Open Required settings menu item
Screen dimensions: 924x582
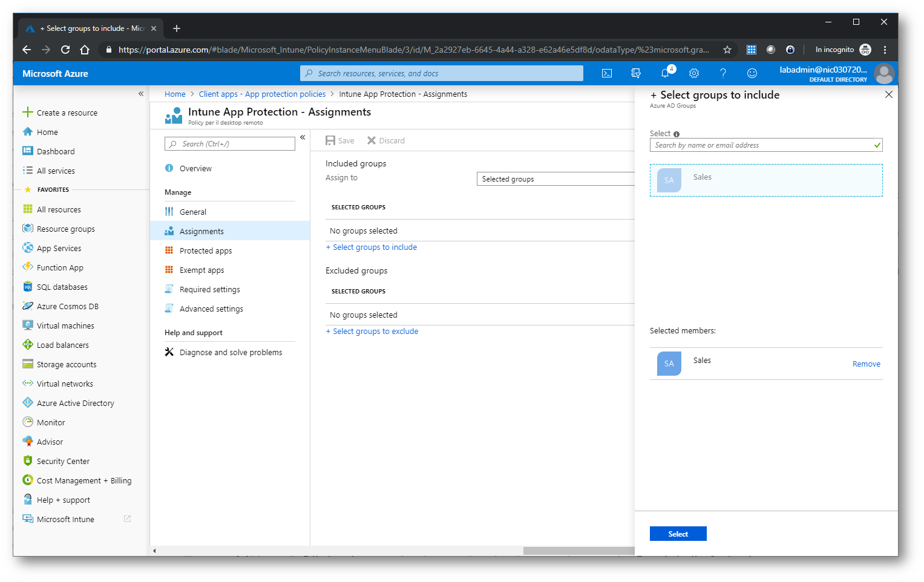tap(210, 289)
